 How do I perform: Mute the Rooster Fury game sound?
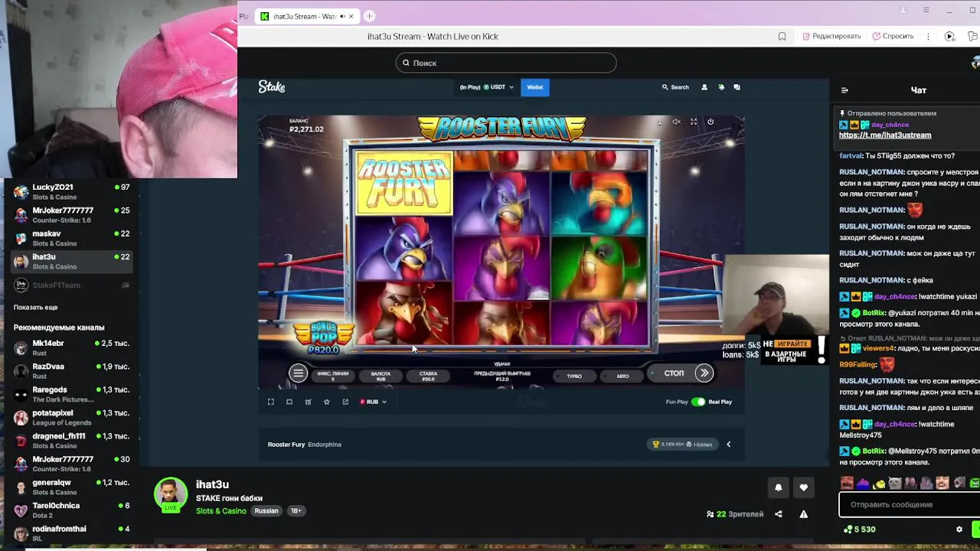676,122
